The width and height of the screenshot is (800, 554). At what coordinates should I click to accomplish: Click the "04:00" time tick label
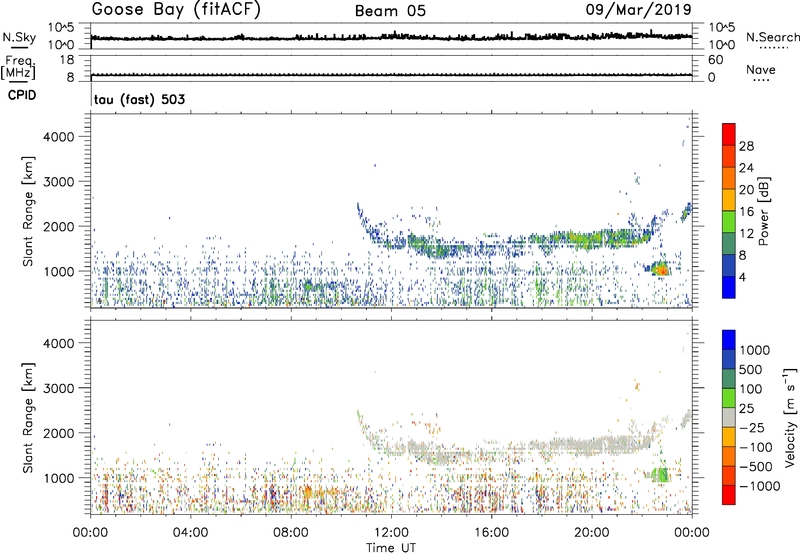tap(191, 533)
